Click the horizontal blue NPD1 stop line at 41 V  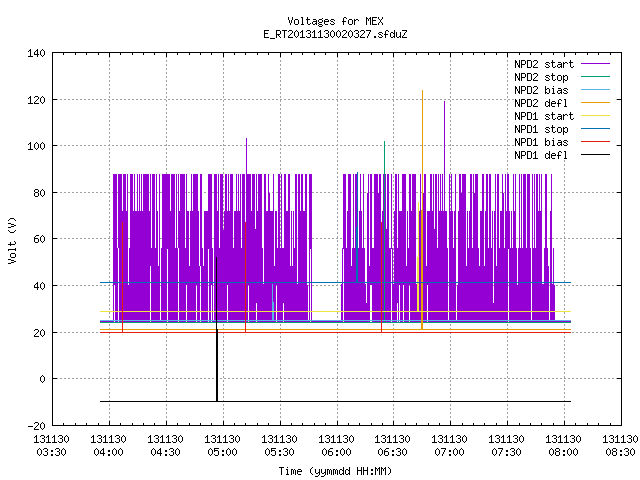[336, 282]
